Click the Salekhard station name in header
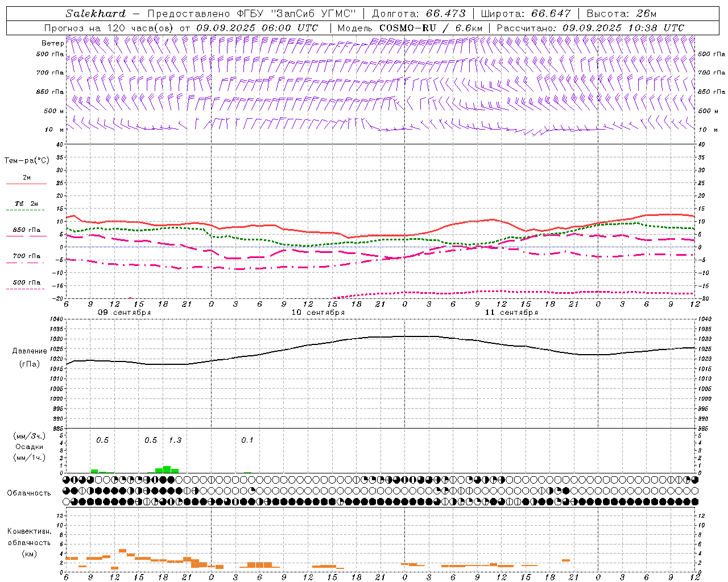The image size is (728, 582). (x=95, y=14)
